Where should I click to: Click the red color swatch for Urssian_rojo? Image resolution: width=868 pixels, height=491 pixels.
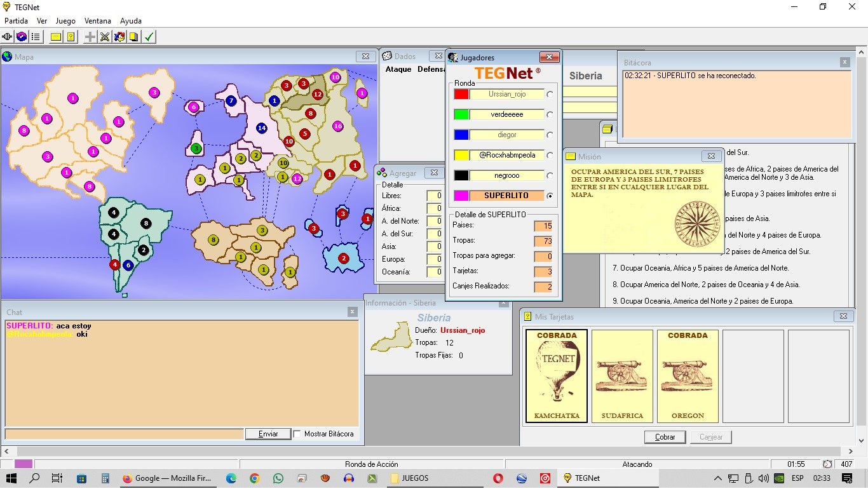[461, 94]
